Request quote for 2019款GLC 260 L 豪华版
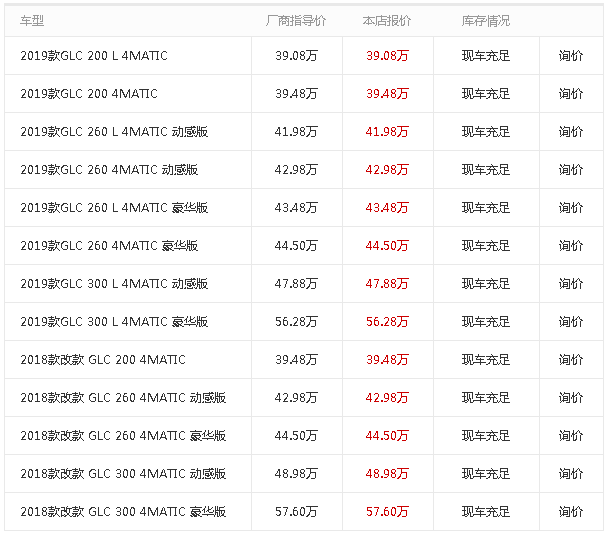This screenshot has height=536, width=609. point(571,208)
